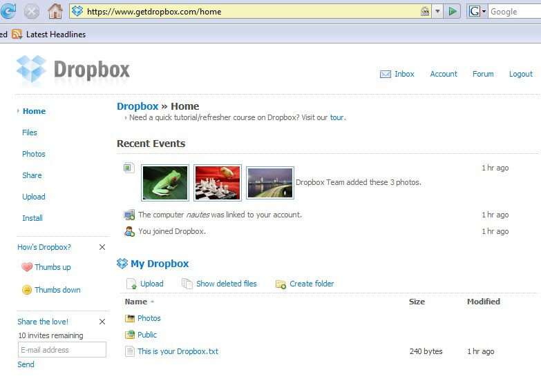Select Home in the sidebar
Image resolution: width=541 pixels, height=392 pixels.
click(34, 111)
